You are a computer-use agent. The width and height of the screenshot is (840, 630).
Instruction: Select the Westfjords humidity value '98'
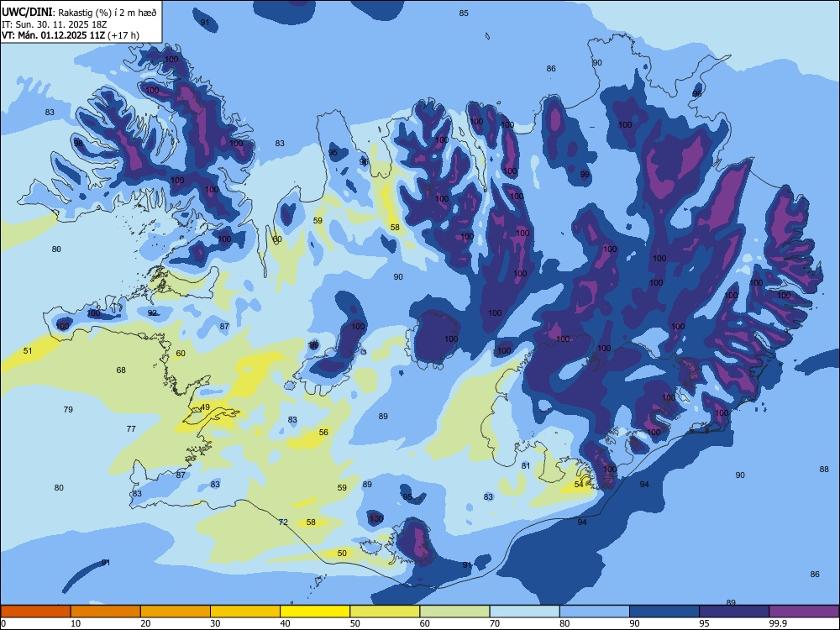tap(78, 143)
